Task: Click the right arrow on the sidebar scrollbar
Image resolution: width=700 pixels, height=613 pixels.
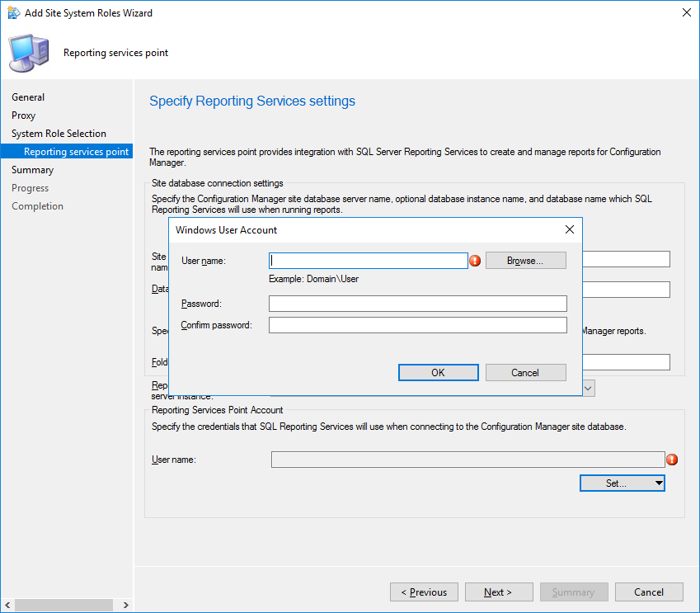Action: (125, 605)
